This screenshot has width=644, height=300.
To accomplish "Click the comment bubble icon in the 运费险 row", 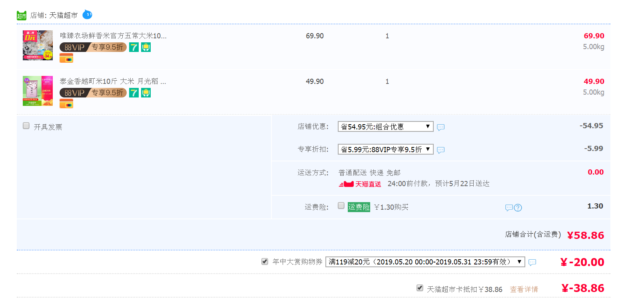I will pos(509,208).
